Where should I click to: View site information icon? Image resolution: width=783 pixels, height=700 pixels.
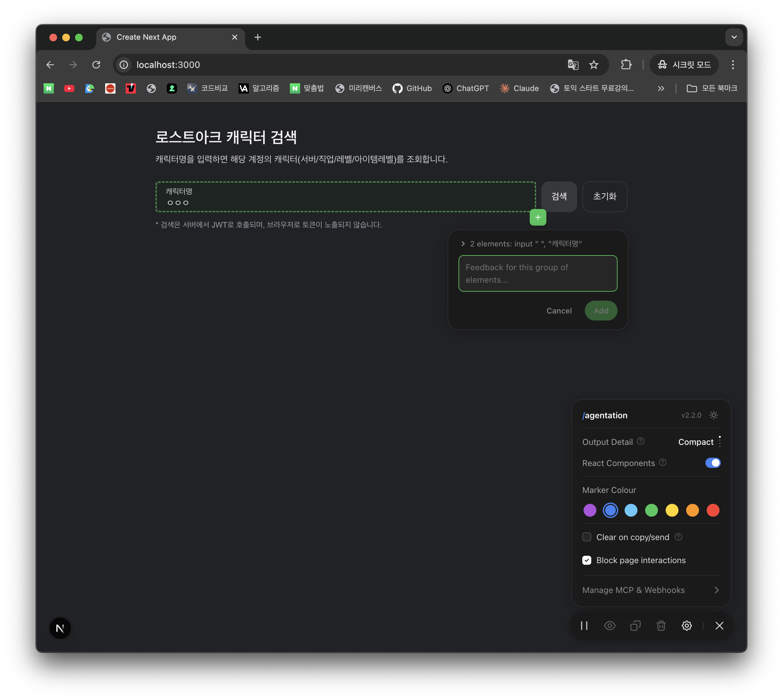[123, 65]
